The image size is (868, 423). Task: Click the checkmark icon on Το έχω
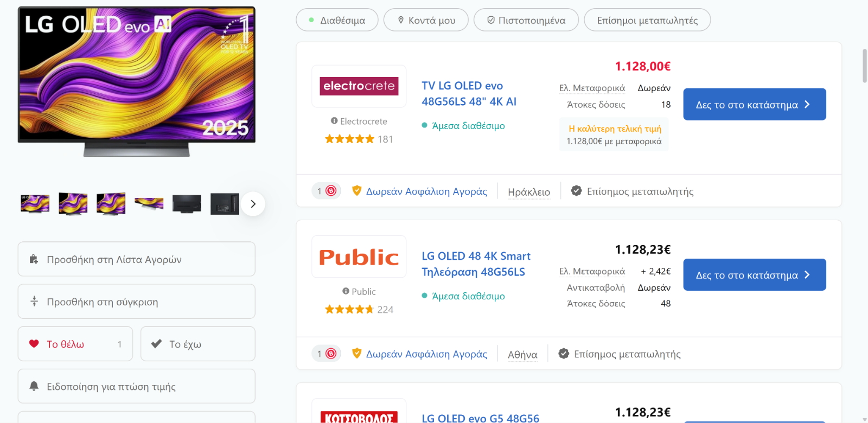tap(156, 344)
